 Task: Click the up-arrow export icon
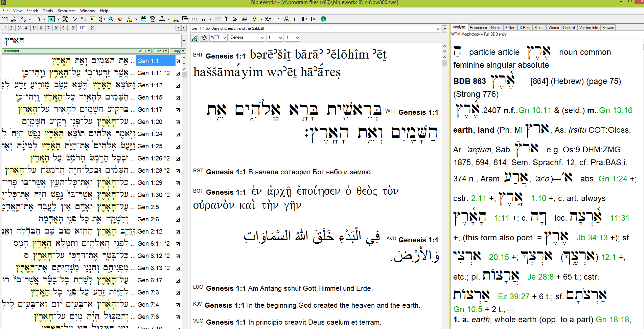tap(255, 19)
